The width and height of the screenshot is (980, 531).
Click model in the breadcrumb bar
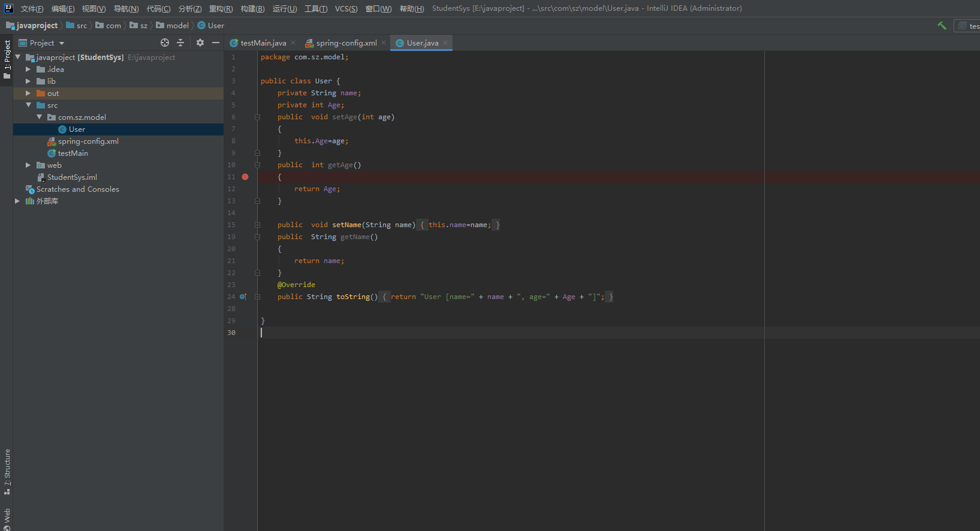[x=173, y=25]
